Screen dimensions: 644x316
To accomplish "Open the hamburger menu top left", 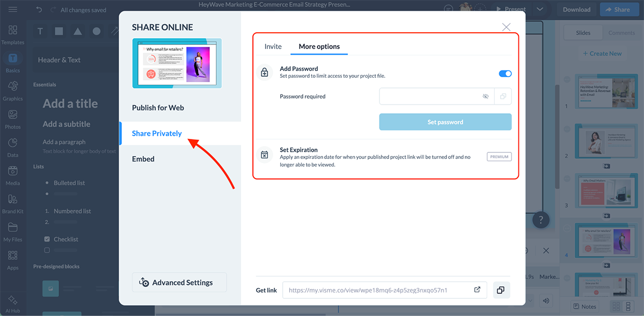I will [13, 9].
